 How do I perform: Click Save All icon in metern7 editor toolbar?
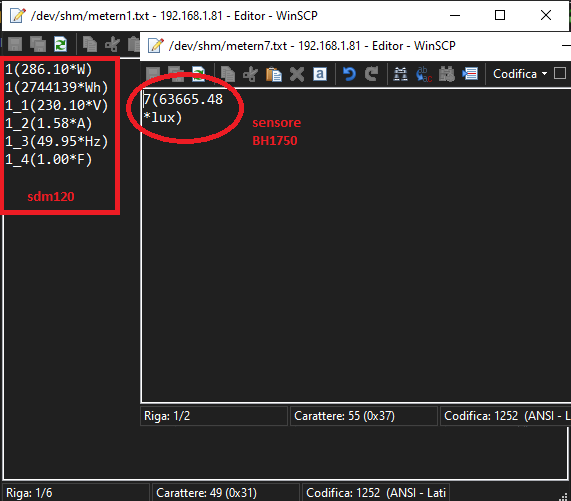point(176,74)
